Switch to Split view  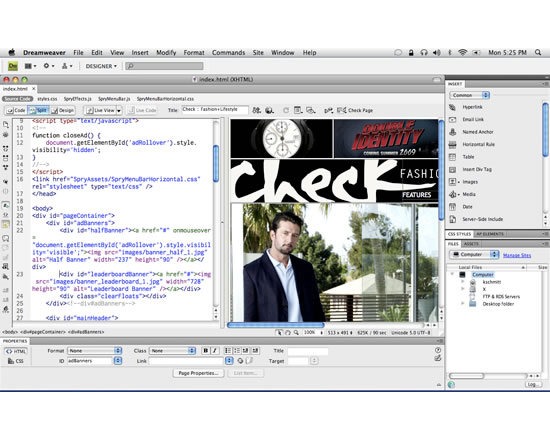38,110
